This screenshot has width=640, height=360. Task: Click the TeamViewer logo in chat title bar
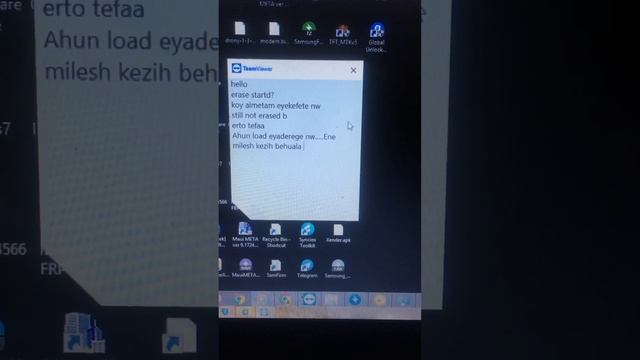236,68
